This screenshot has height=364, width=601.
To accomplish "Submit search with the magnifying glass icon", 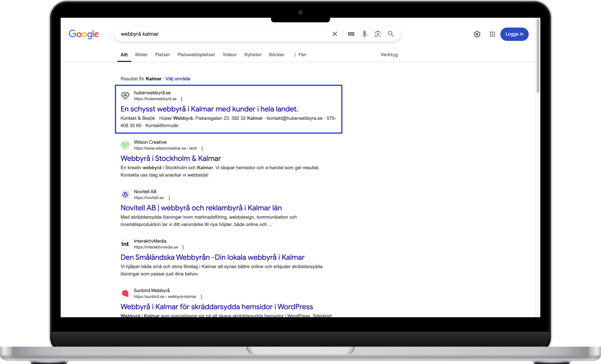I will pyautogui.click(x=391, y=34).
